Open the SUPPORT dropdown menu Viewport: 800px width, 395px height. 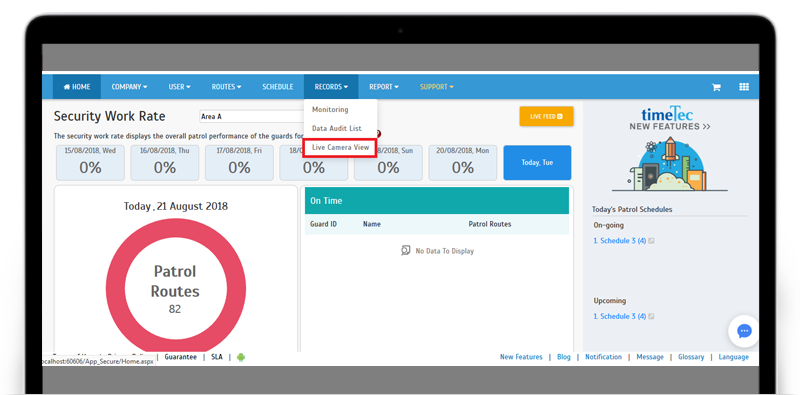click(437, 87)
